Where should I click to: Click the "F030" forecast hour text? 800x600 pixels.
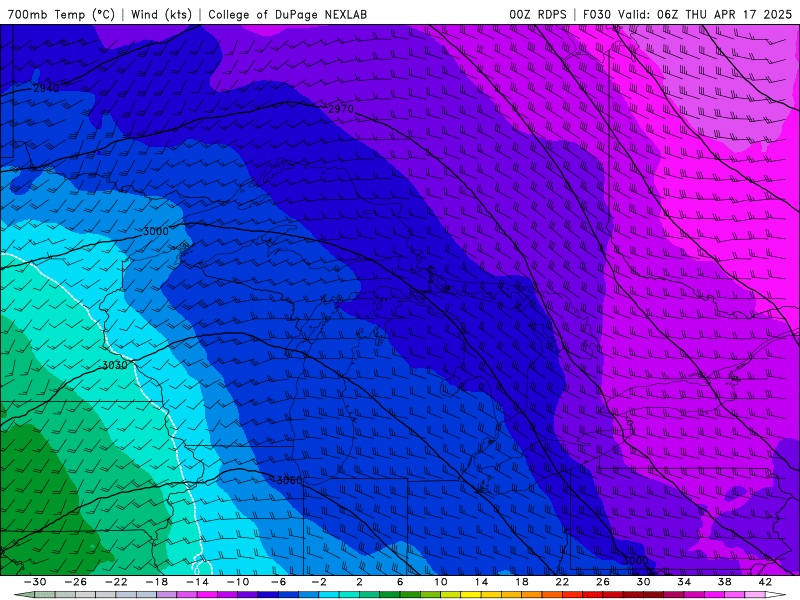tap(596, 14)
